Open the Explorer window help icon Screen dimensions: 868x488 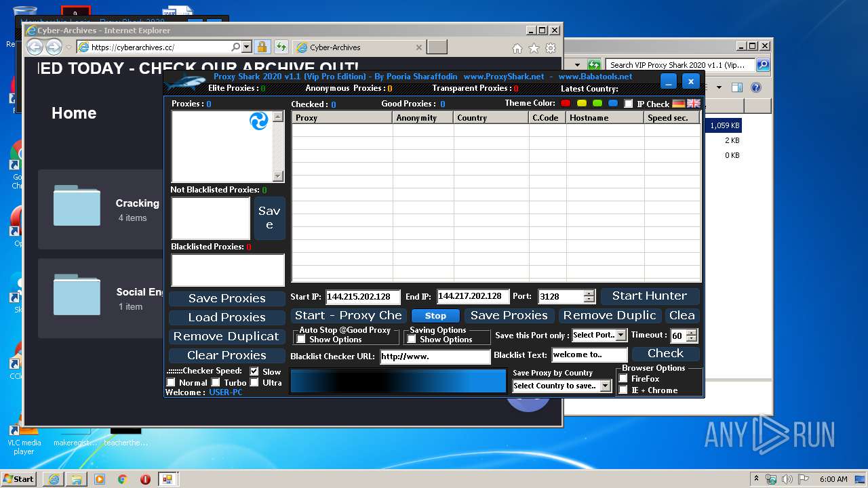(x=756, y=87)
